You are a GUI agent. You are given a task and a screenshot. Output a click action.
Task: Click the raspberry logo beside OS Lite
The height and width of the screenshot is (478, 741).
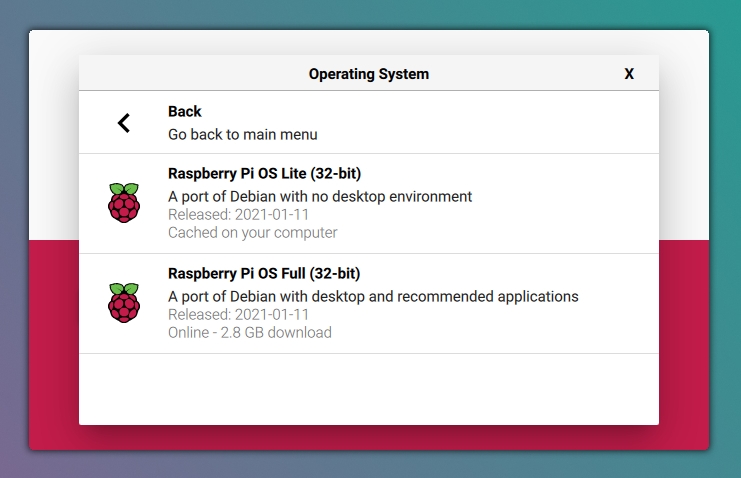[124, 202]
